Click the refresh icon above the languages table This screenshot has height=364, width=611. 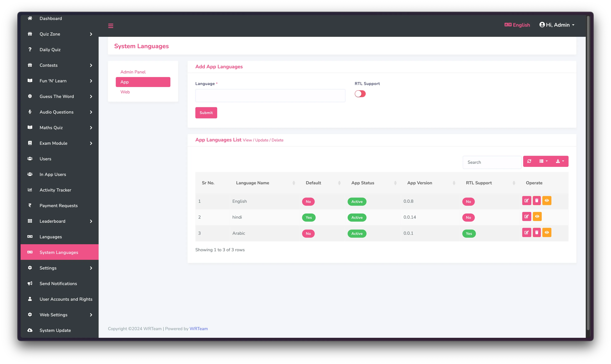[529, 161]
